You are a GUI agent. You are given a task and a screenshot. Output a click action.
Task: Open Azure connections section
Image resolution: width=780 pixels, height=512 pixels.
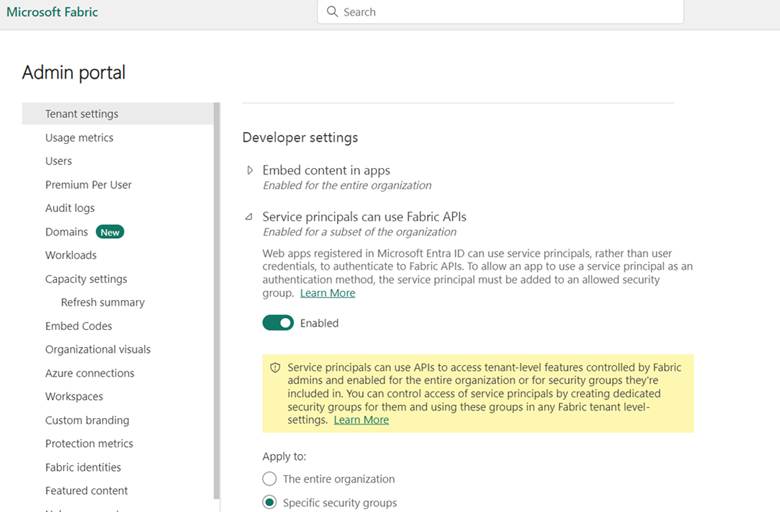coord(90,373)
